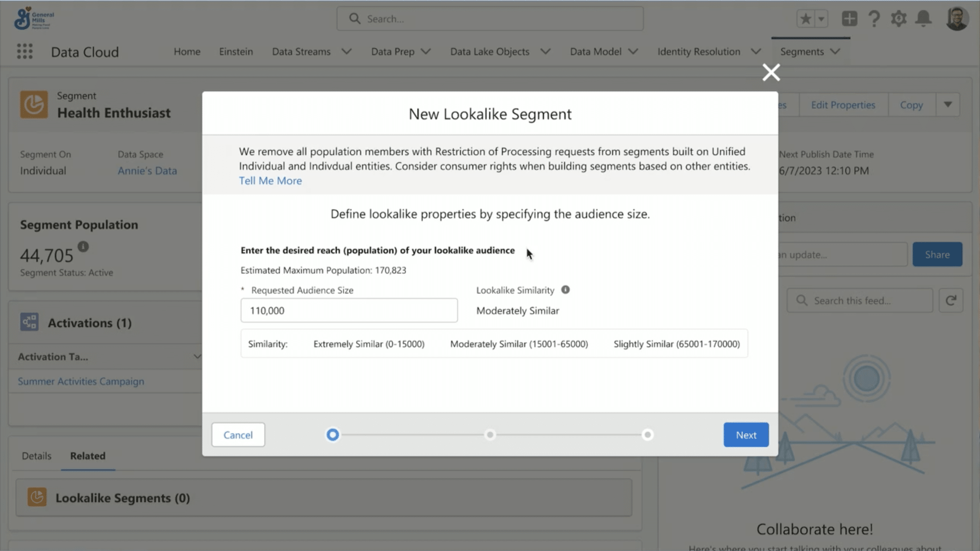
Task: Open the favorites list dropdown arrow
Action: point(821,19)
